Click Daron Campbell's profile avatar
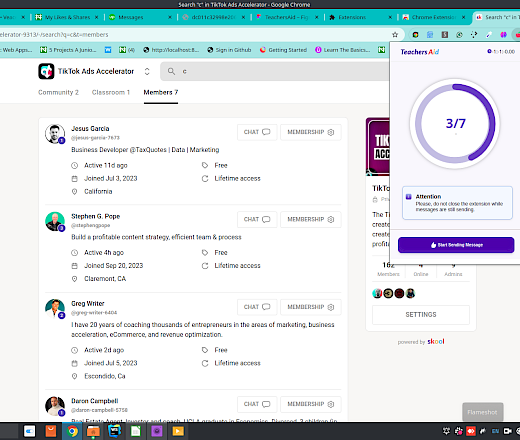 (55, 406)
